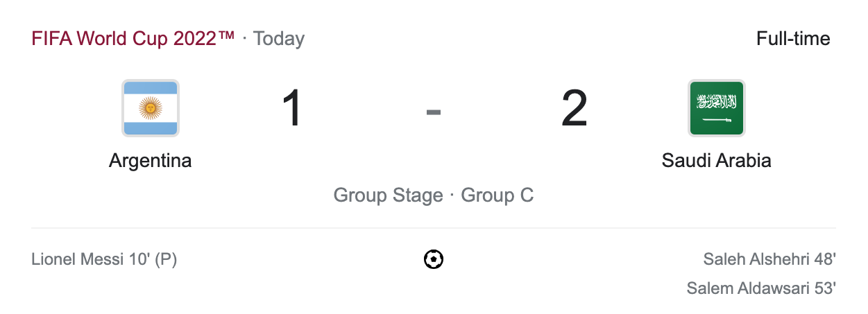The image size is (868, 314).
Task: Click the Group Stage label
Action: click(x=388, y=195)
